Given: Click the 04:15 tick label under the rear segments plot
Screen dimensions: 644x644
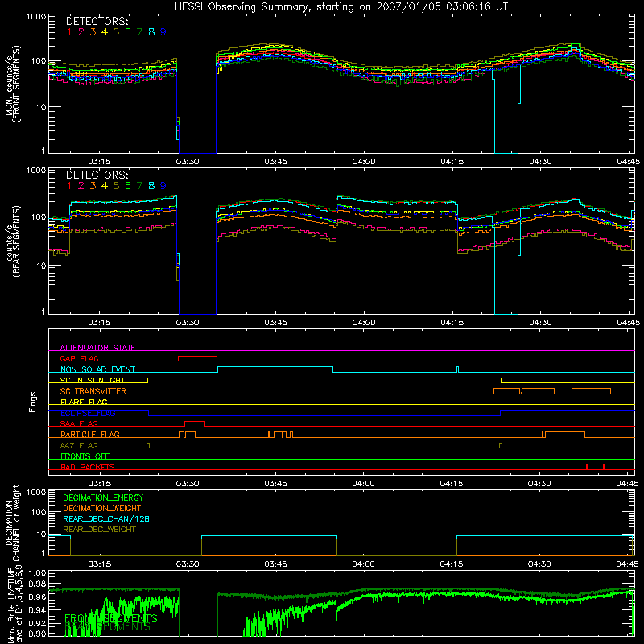Looking at the screenshot, I should pos(452,323).
